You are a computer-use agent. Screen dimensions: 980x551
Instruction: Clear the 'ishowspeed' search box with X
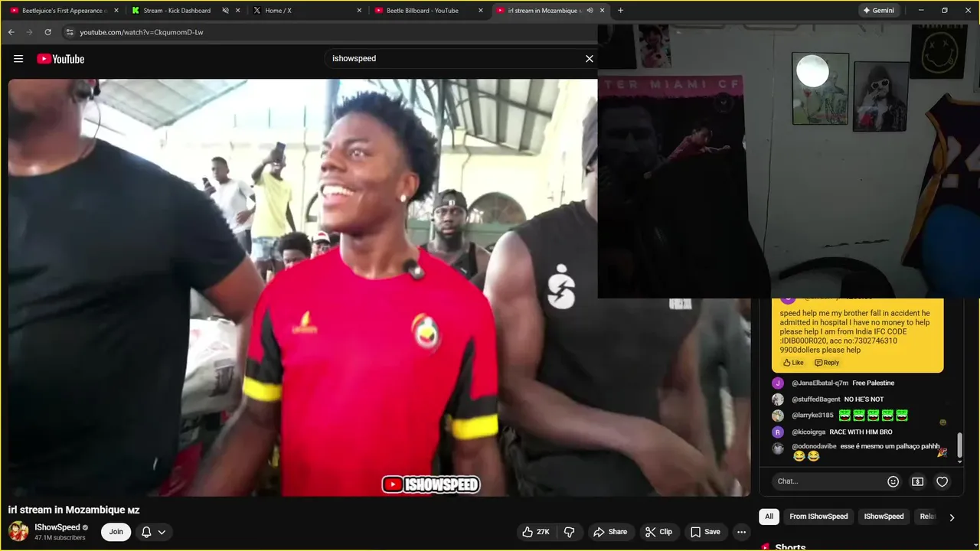(x=590, y=58)
